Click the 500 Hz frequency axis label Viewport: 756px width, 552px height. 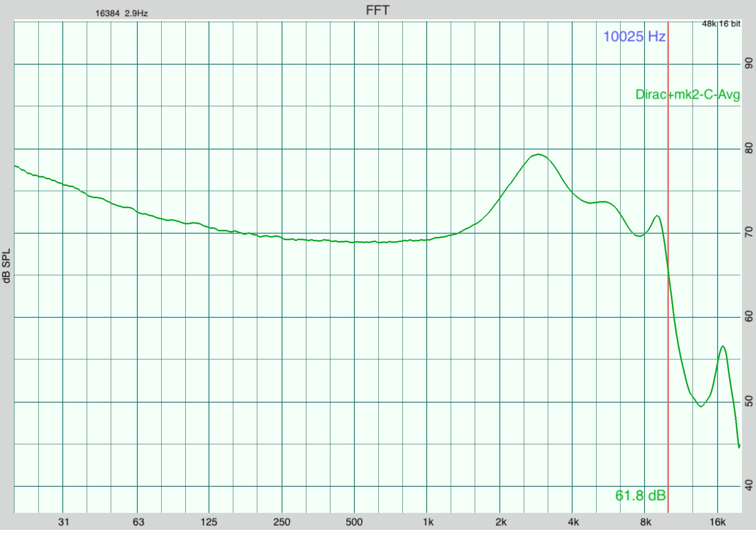coord(354,522)
